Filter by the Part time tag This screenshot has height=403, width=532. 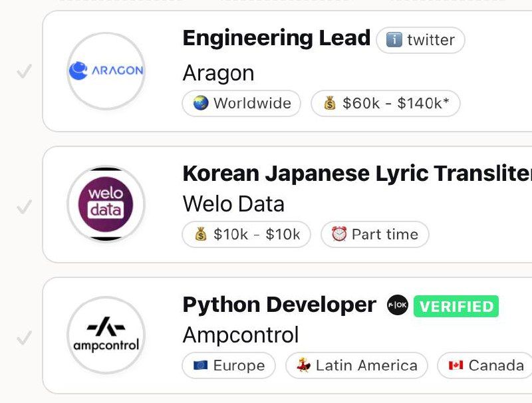point(375,234)
